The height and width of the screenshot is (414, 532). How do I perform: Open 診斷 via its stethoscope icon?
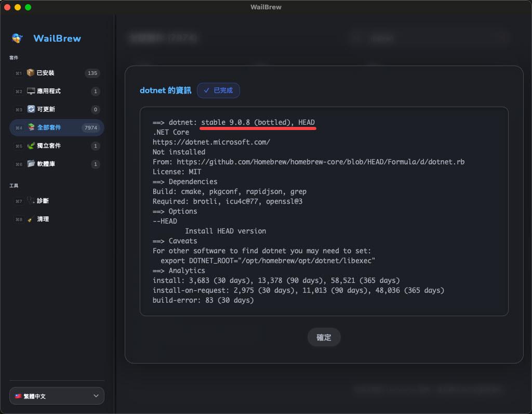[31, 201]
